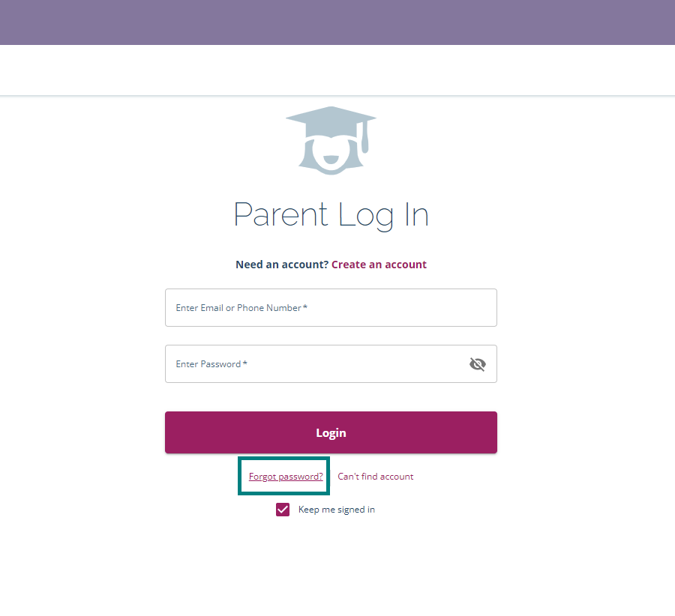675x616 pixels.
Task: Click the Forgot password link inside the green box
Action: (x=283, y=476)
